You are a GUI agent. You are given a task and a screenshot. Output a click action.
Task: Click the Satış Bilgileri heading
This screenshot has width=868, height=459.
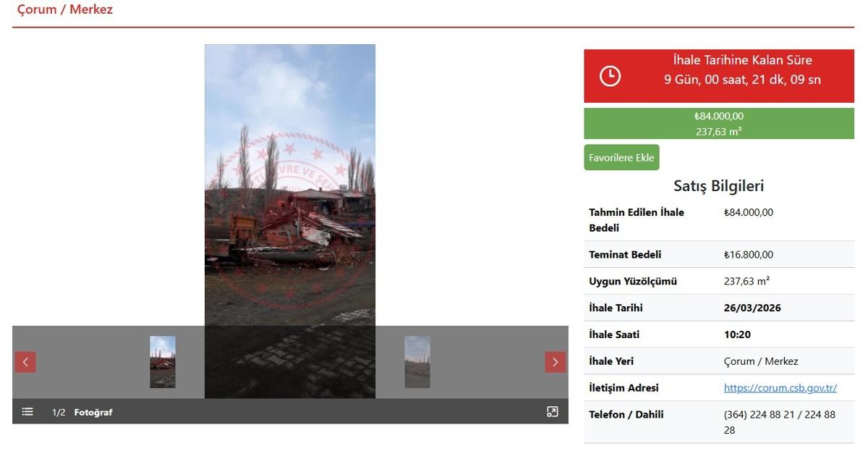click(719, 186)
